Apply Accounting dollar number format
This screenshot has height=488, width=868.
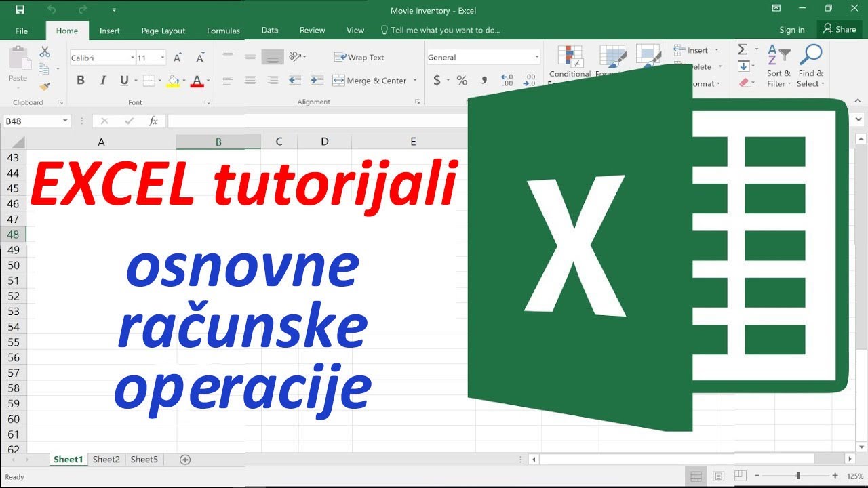tap(437, 80)
